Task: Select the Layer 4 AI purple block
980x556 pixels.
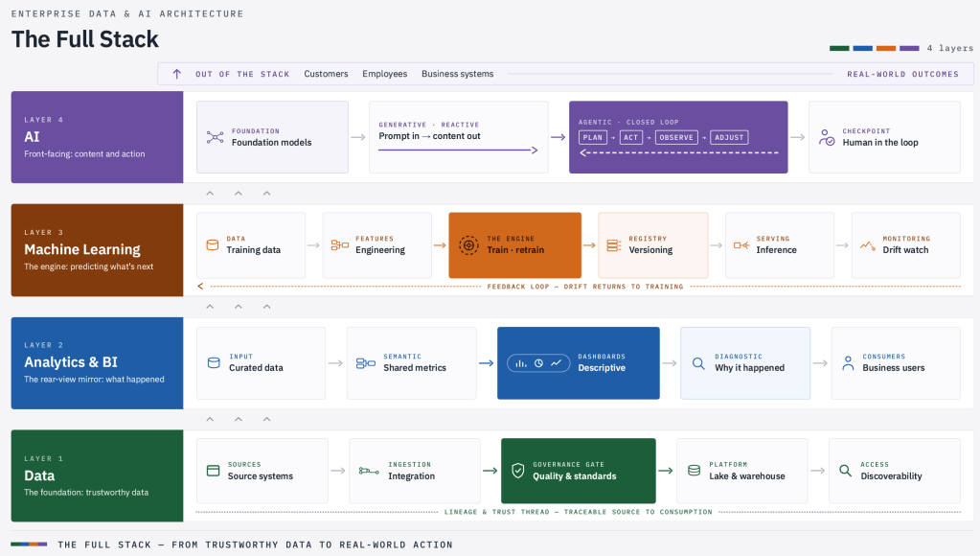Action: click(97, 137)
